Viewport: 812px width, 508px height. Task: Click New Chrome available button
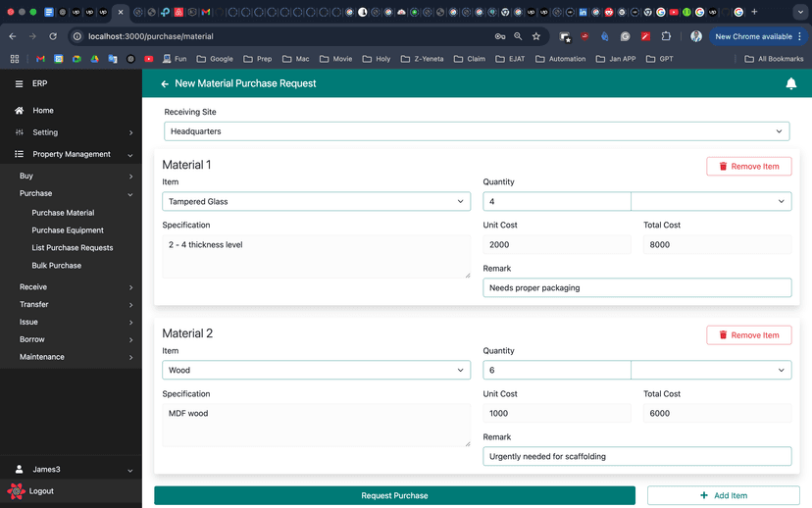(x=759, y=36)
